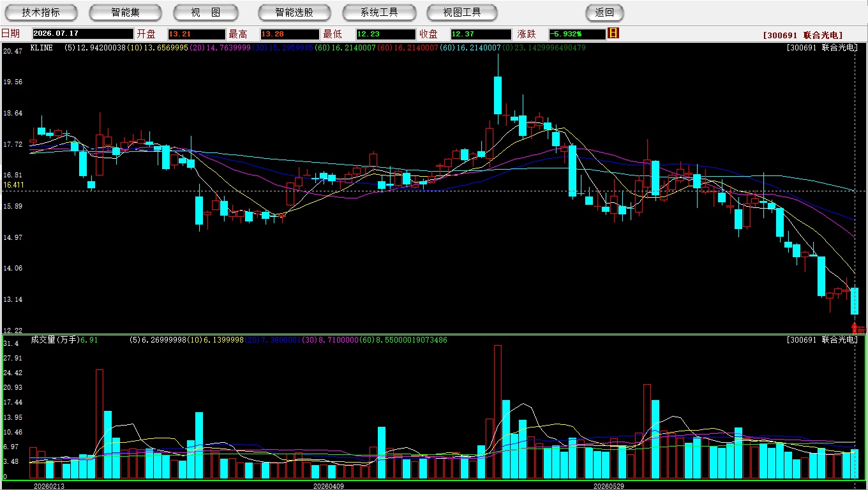Click the 涨跌 field label
The height and width of the screenshot is (490, 868).
tap(527, 34)
